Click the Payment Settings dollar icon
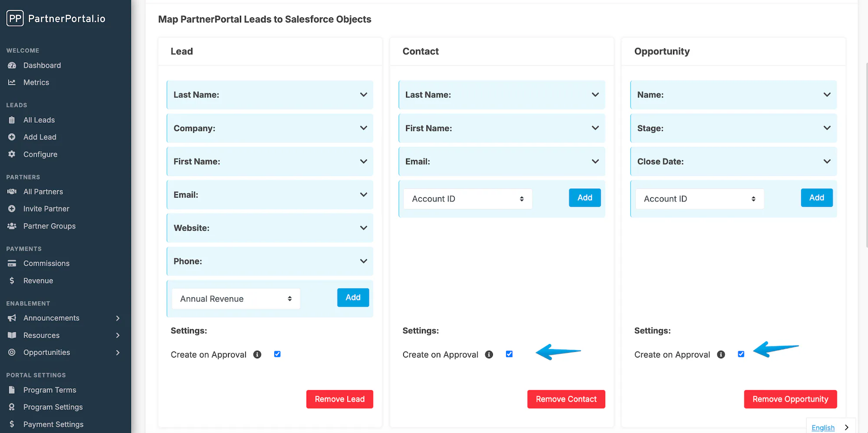This screenshot has height=433, width=868. 12,424
